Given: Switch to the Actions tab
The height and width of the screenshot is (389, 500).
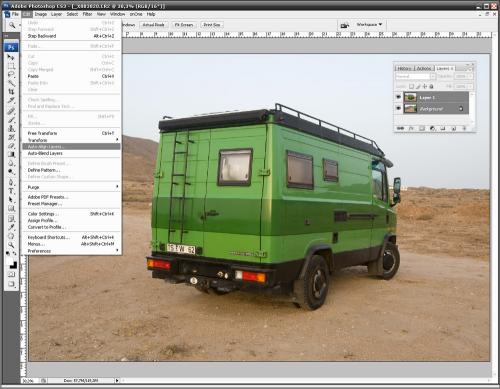Looking at the screenshot, I should pos(424,68).
